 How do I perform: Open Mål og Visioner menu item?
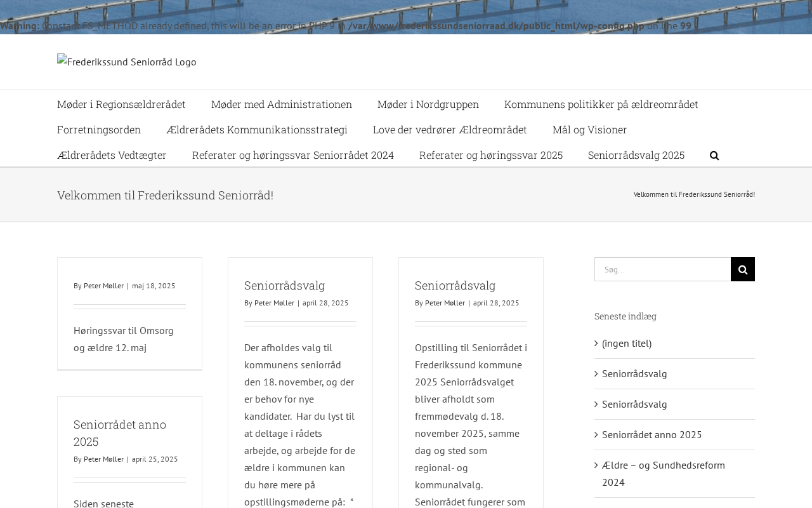click(x=589, y=130)
